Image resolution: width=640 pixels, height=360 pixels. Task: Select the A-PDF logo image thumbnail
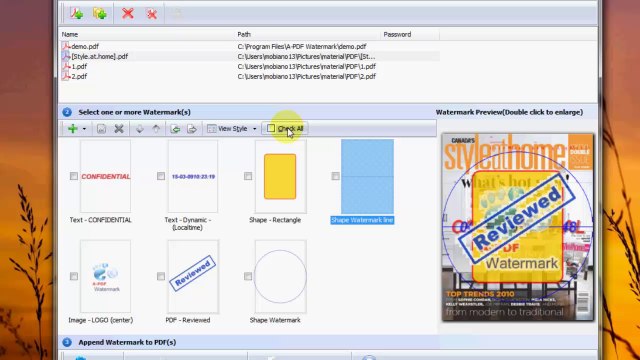(x=106, y=276)
